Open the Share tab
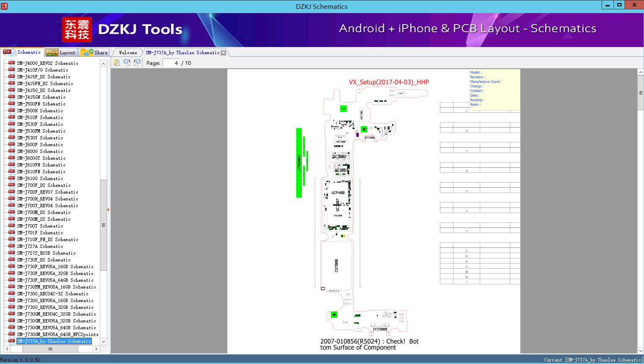Screen dimensions: 644x364 point(94,53)
